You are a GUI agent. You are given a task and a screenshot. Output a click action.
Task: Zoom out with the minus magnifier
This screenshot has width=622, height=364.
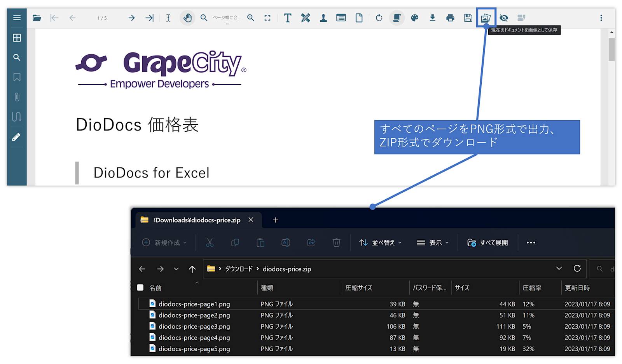click(204, 18)
